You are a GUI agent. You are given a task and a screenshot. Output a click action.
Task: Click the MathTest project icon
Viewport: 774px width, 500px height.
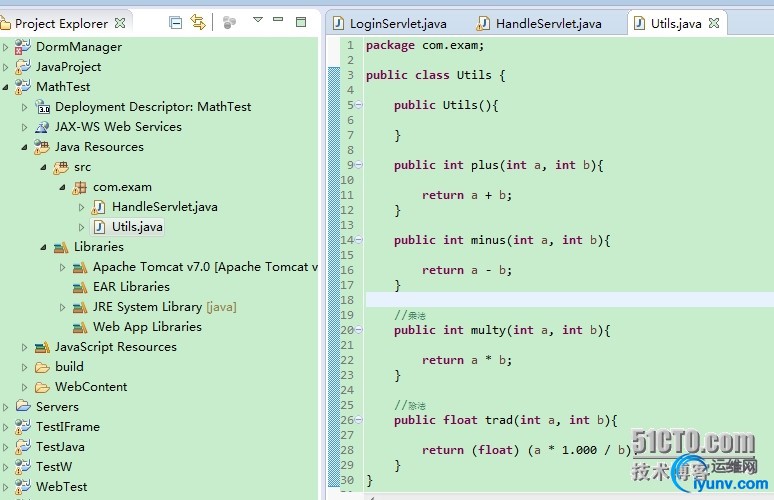click(22, 87)
